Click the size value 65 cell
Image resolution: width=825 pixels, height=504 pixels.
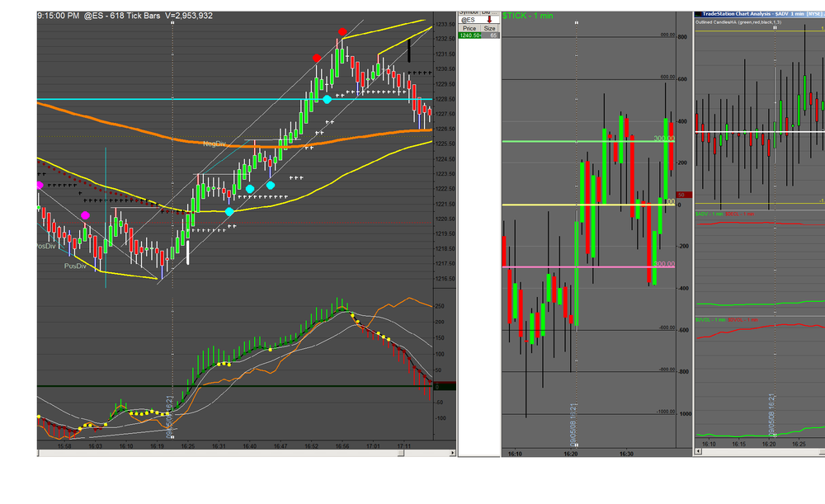point(490,35)
